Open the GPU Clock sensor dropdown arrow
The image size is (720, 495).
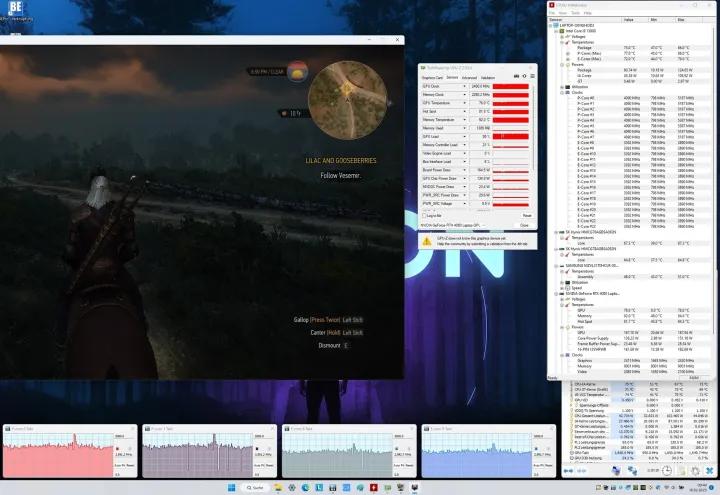click(464, 88)
